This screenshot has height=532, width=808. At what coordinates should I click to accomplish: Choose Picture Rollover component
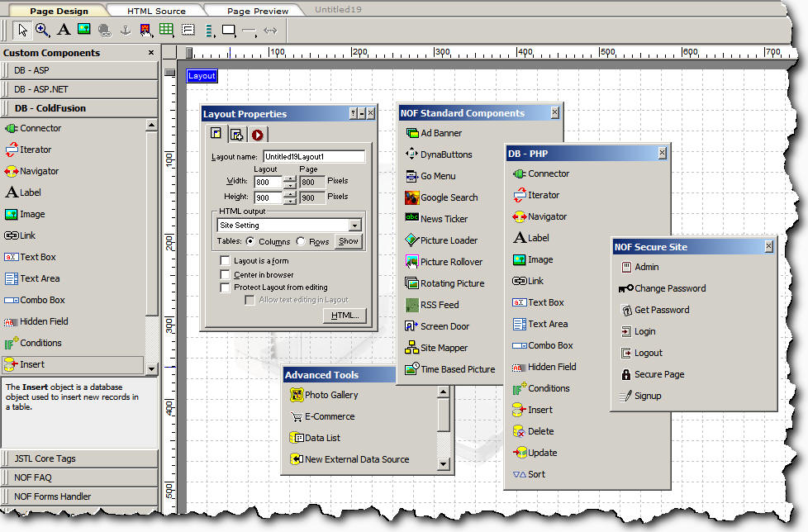coord(444,262)
